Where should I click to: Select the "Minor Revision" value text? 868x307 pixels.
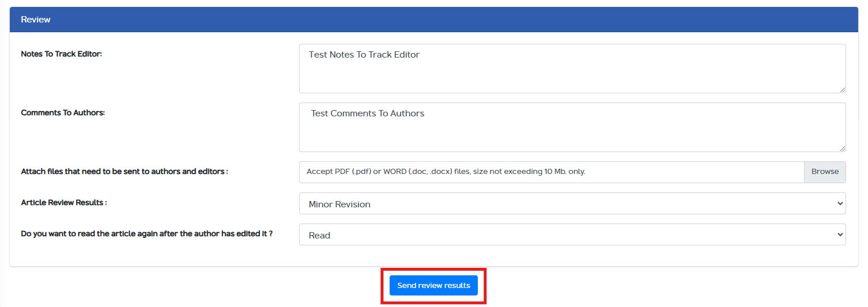pos(339,204)
